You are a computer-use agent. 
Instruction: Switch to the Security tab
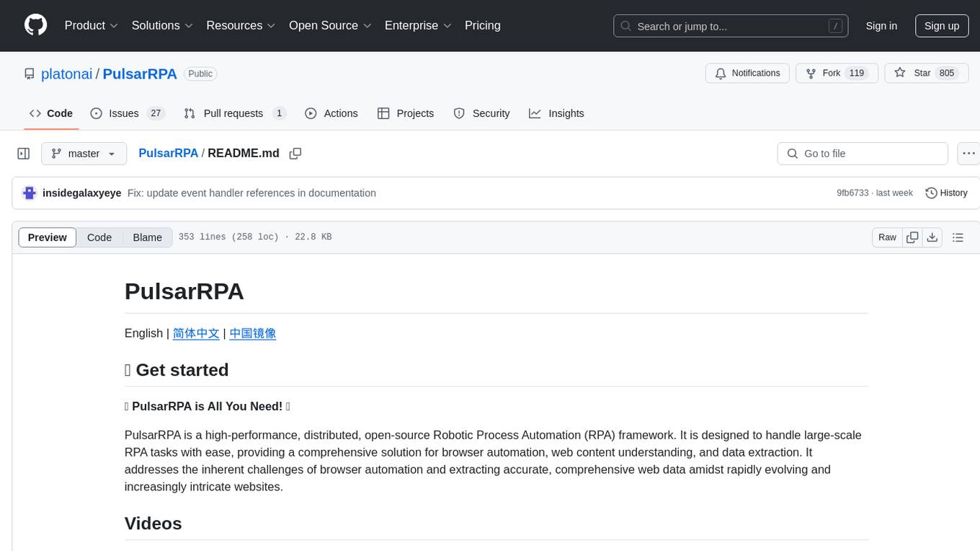pos(481,113)
